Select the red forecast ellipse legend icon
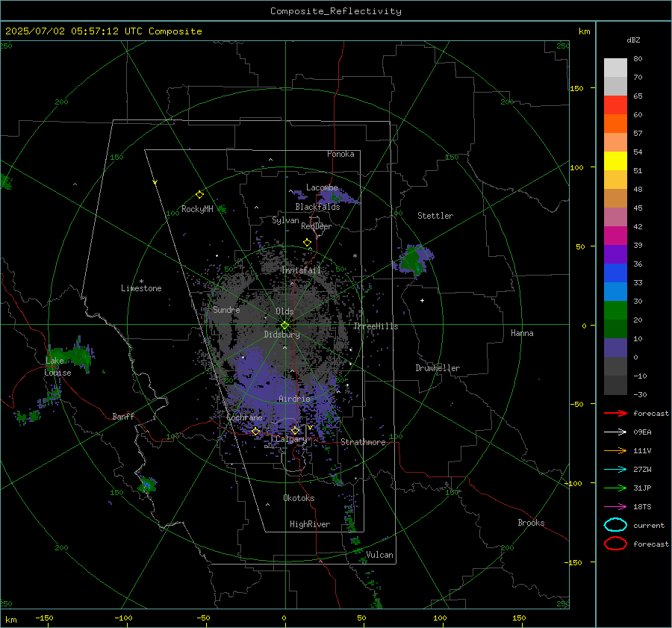Image resolution: width=672 pixels, height=628 pixels. [615, 544]
